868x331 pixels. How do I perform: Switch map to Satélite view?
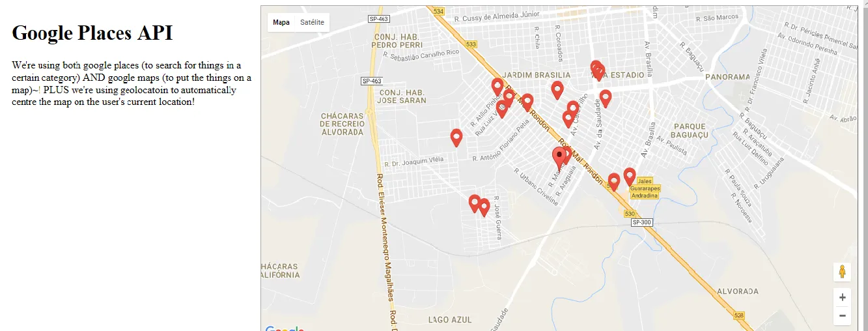(312, 22)
